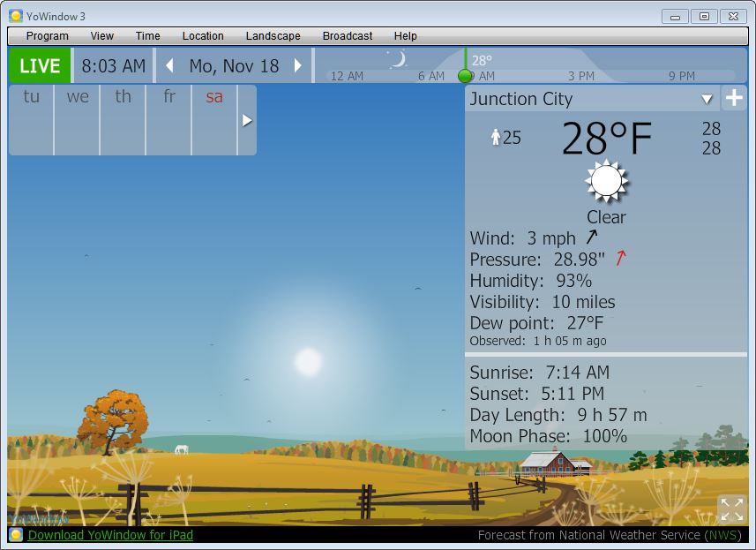Add a new location with plus icon
Image resolution: width=756 pixels, height=550 pixels.
(x=734, y=98)
